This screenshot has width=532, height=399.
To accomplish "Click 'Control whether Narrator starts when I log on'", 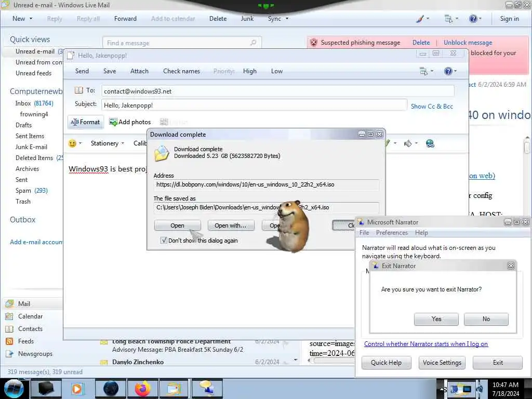I will pos(426,344).
